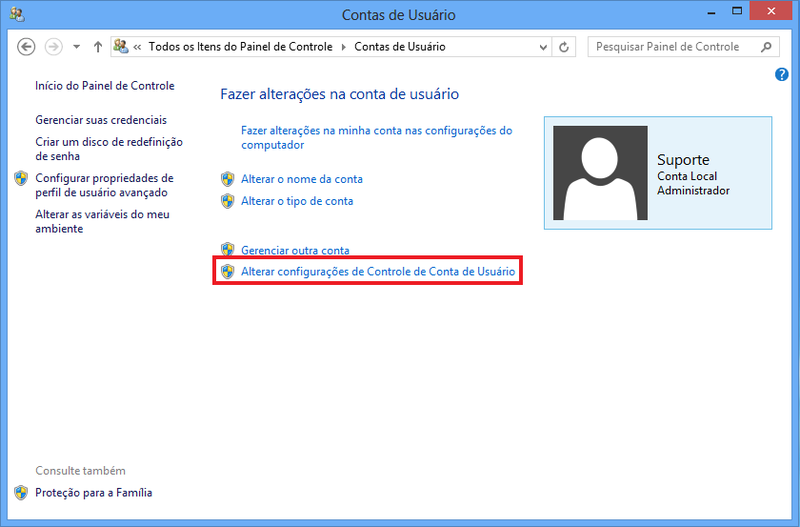Click the blue Help question mark icon
This screenshot has width=800, height=527.
pyautogui.click(x=782, y=75)
